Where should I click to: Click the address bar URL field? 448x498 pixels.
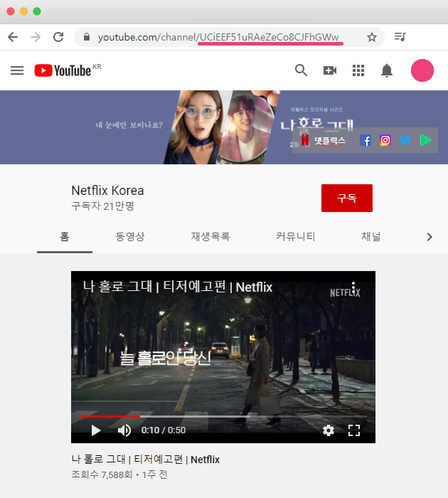pos(229,37)
